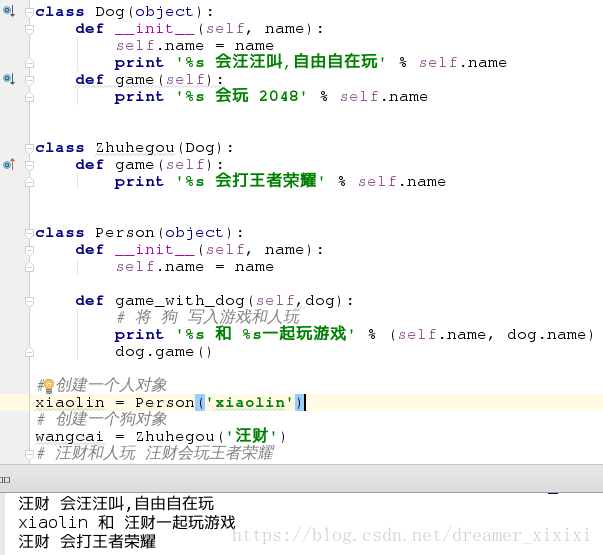Click fold-end marker at '会玩 2048' print line
Screen dimensions: 603x555
(29, 97)
